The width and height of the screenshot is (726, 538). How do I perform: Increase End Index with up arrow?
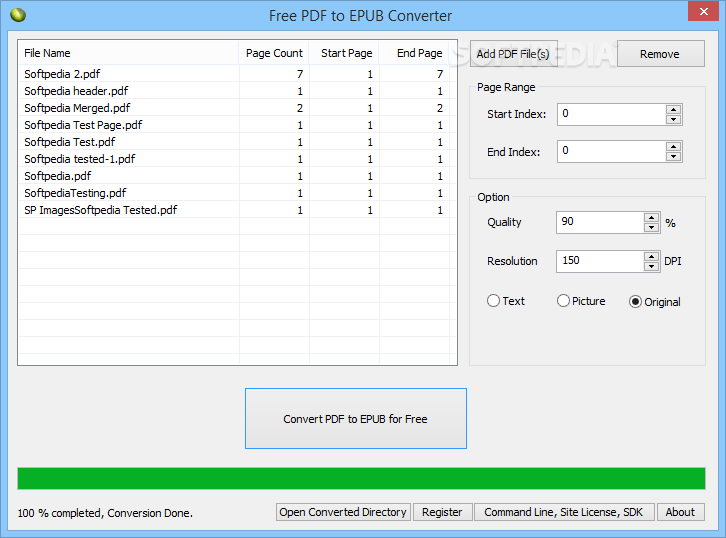pyautogui.click(x=673, y=147)
